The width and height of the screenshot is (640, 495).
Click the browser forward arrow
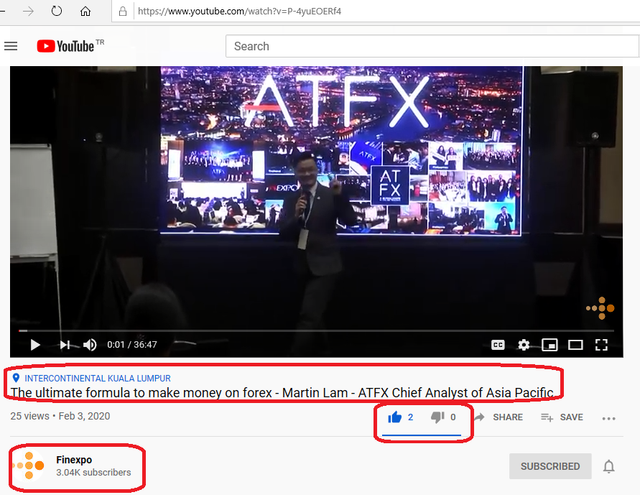(28, 11)
